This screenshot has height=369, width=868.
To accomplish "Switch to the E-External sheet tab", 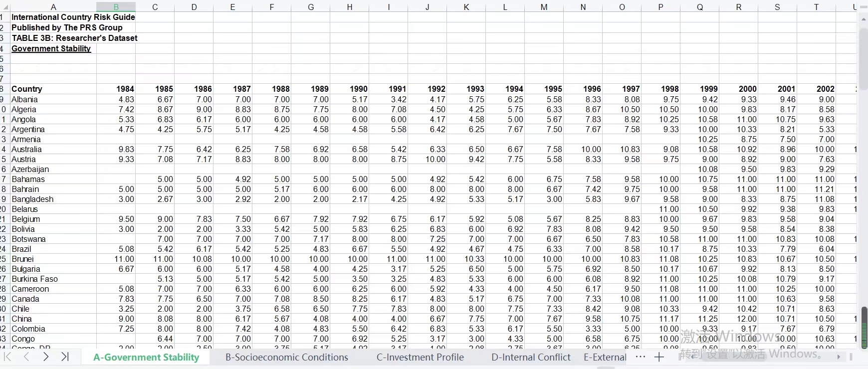I will point(605,357).
